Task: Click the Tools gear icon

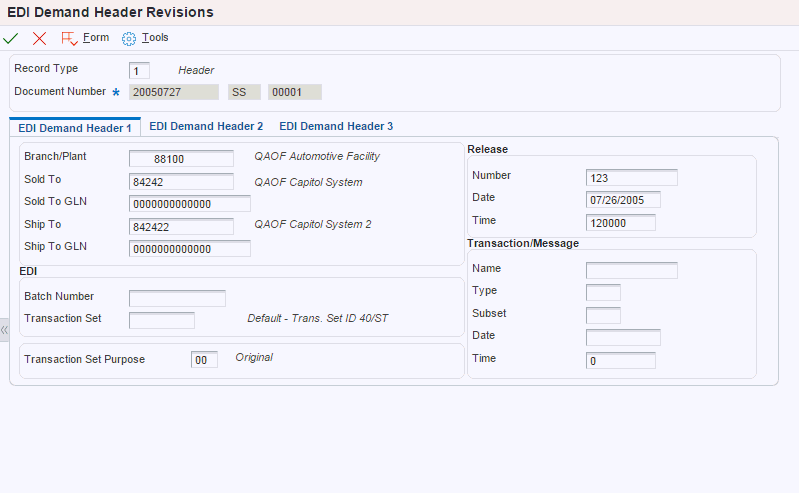Action: pyautogui.click(x=129, y=39)
